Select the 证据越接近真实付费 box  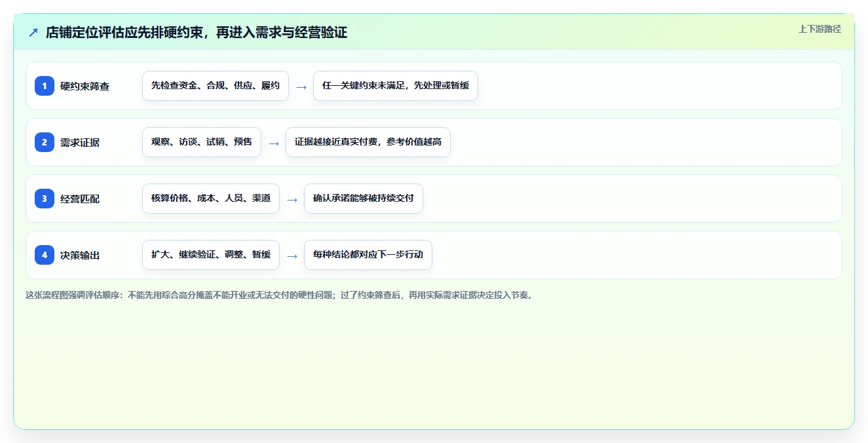tap(368, 142)
